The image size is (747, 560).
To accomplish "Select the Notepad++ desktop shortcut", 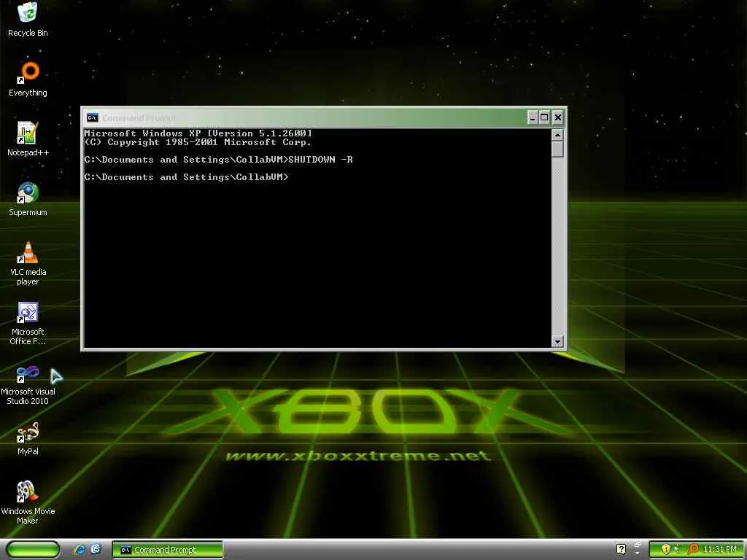I will [28, 139].
